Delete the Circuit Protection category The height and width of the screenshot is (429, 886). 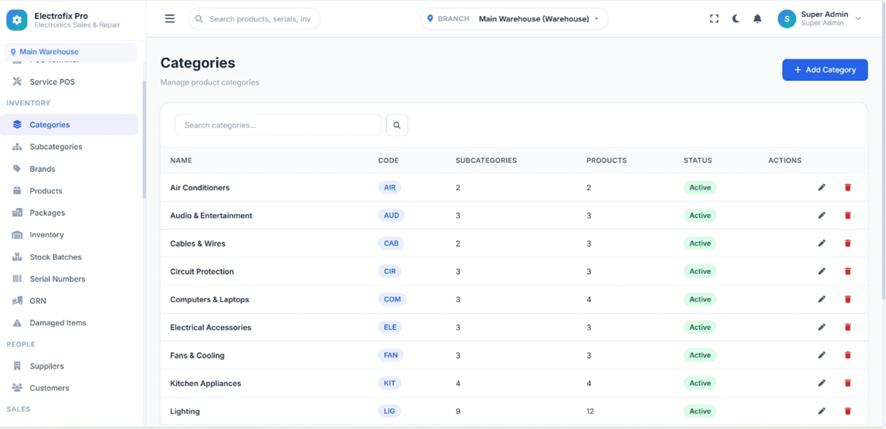[x=848, y=271]
